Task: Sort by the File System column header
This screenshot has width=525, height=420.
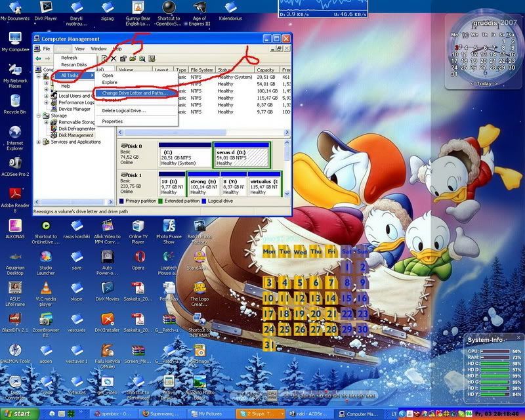Action: [x=201, y=70]
